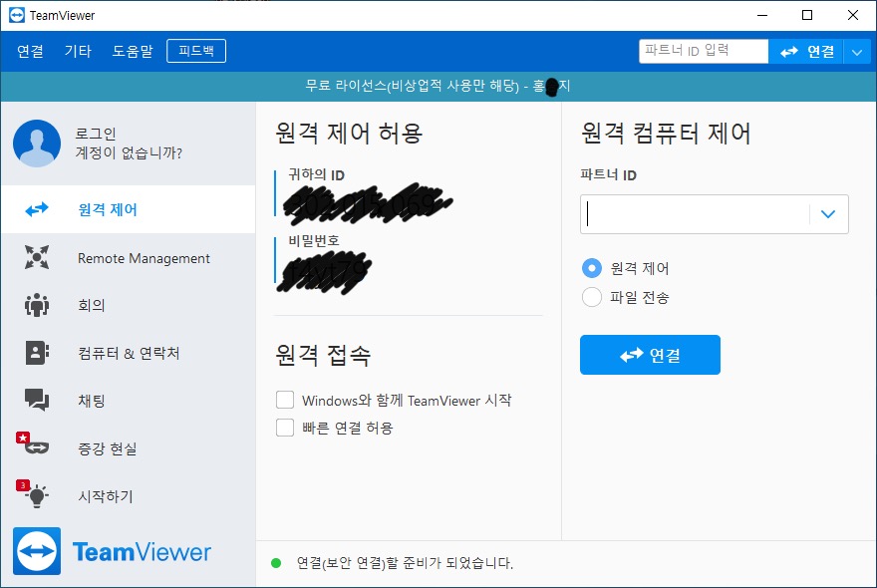The width and height of the screenshot is (877, 588).
Task: Click the large blue 연결 button
Action: (x=650, y=355)
